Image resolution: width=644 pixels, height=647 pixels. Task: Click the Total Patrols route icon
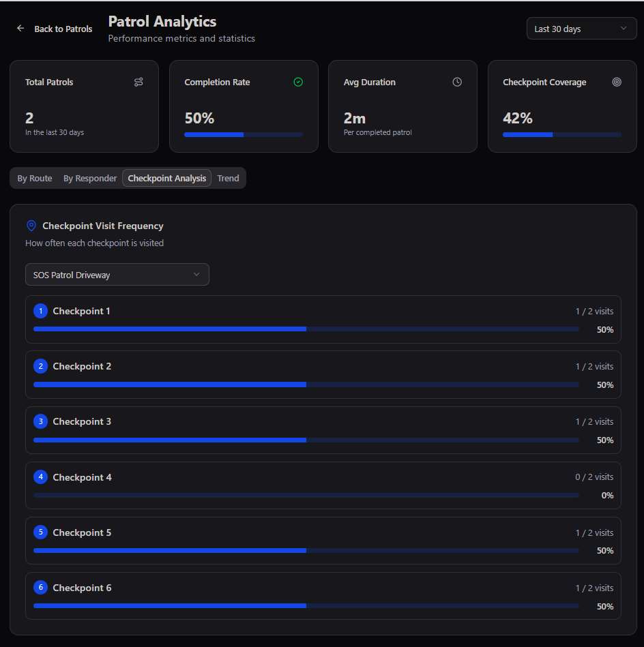pos(138,82)
